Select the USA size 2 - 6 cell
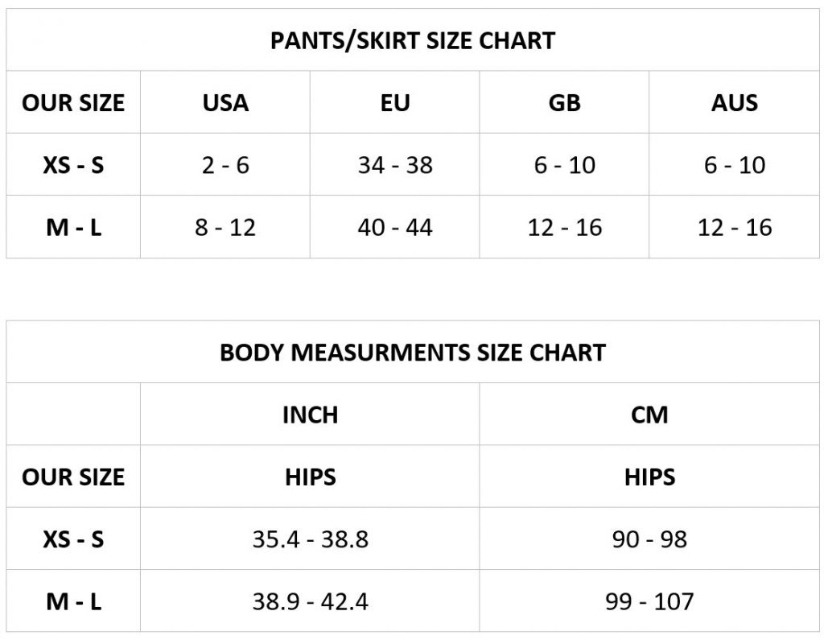The width and height of the screenshot is (828, 644). pos(225,165)
